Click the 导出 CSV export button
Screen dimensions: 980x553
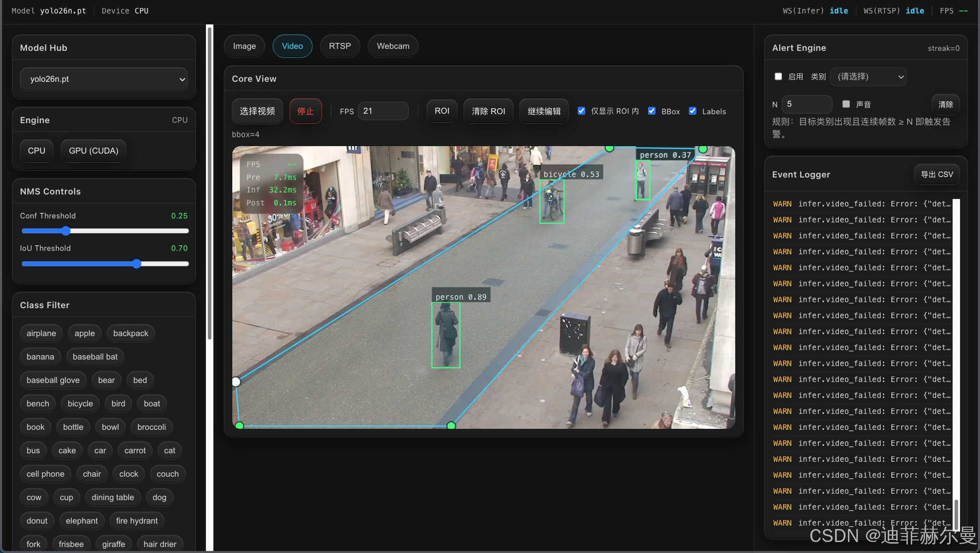(937, 175)
